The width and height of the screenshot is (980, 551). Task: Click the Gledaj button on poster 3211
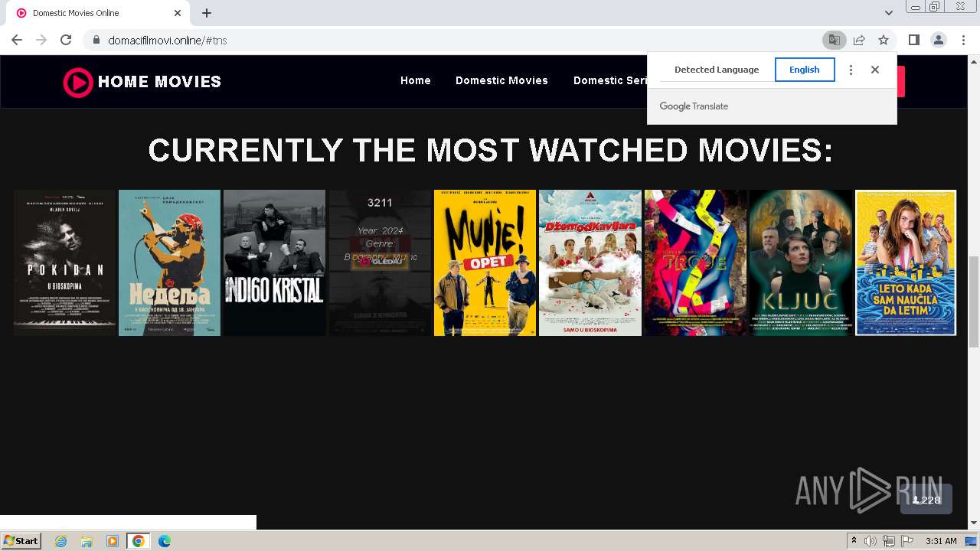tap(380, 262)
